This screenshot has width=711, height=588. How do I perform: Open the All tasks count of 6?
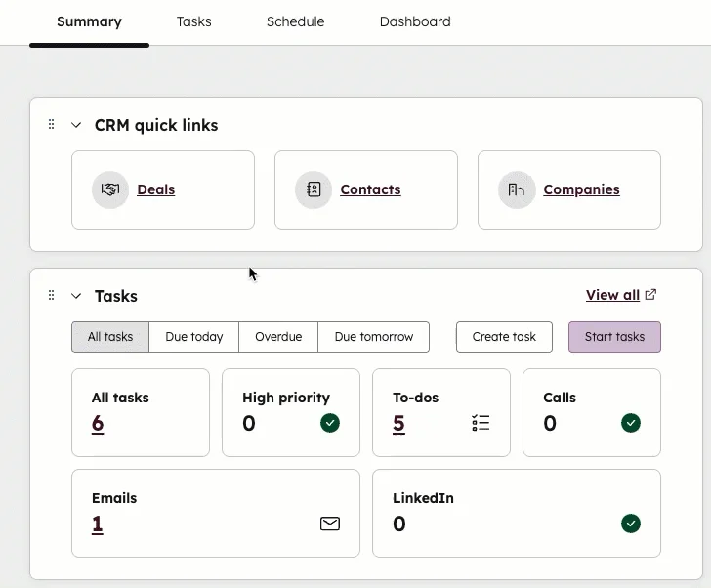(98, 423)
